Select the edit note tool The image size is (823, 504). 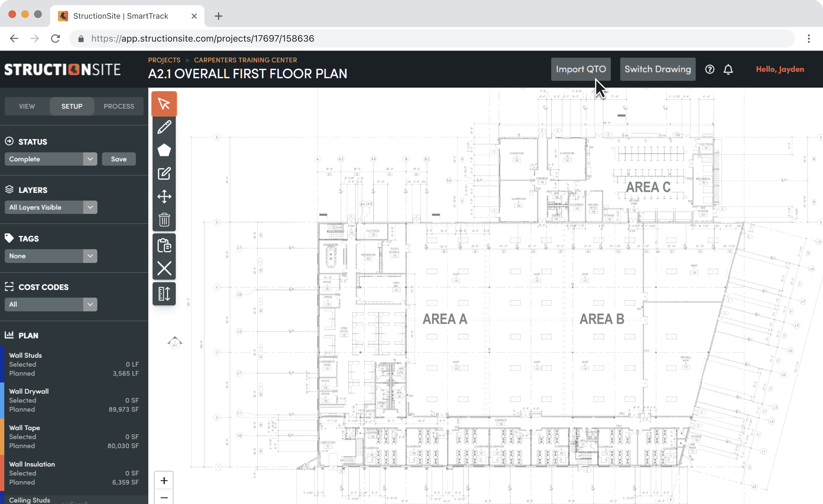[x=164, y=173]
